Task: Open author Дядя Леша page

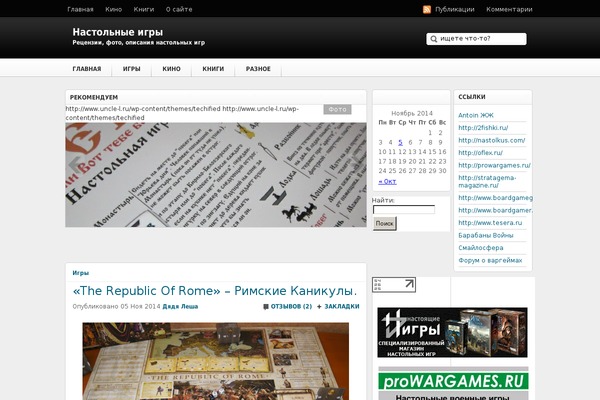Action: tap(180, 307)
